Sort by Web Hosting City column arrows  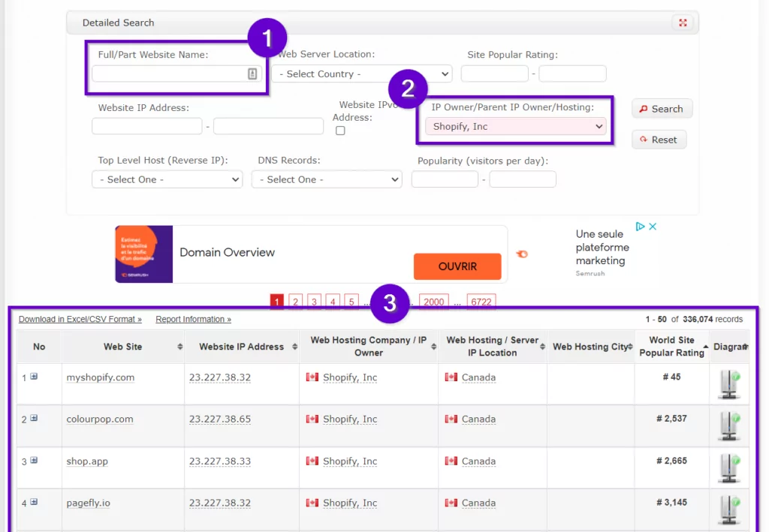click(x=630, y=347)
